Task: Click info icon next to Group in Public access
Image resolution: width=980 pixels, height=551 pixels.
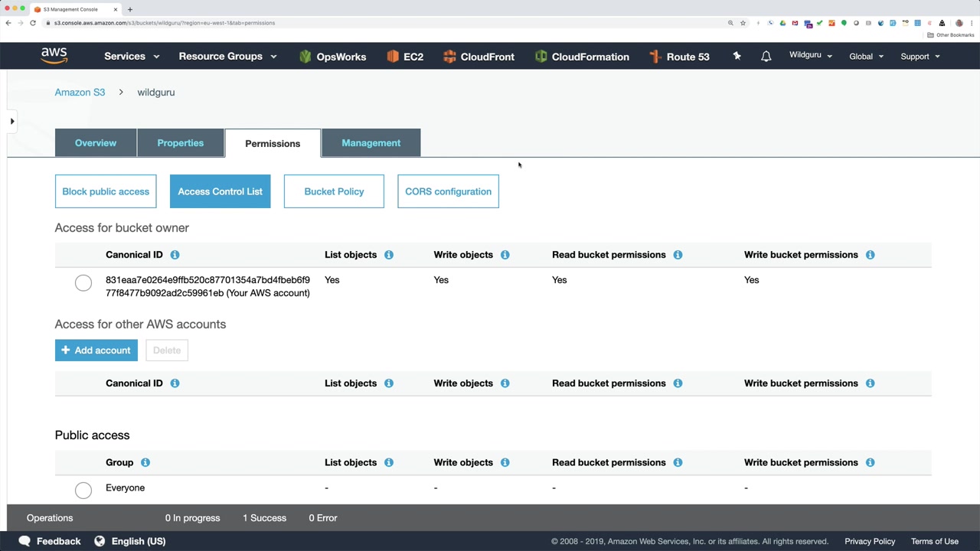Action: tap(145, 462)
